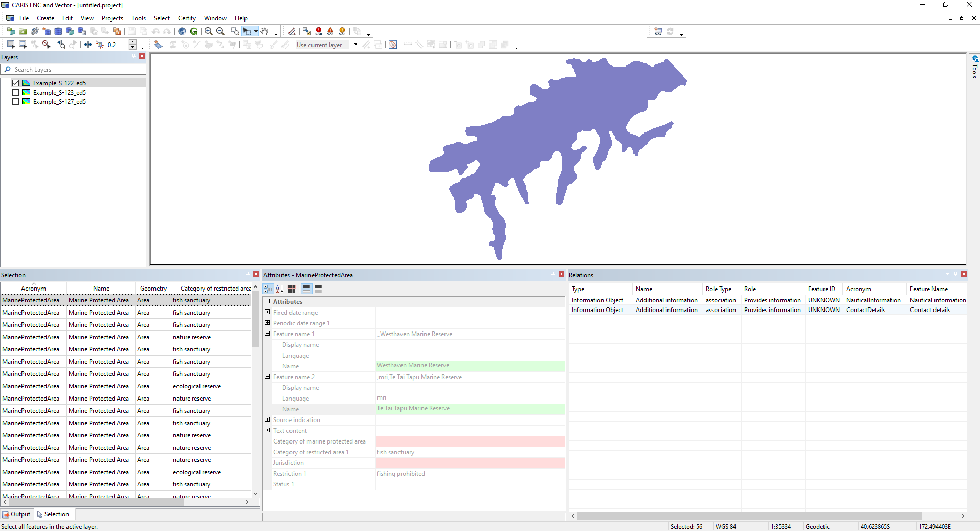The width and height of the screenshot is (980, 531).
Task: Increase the tolerance stepper value
Action: 133,42
